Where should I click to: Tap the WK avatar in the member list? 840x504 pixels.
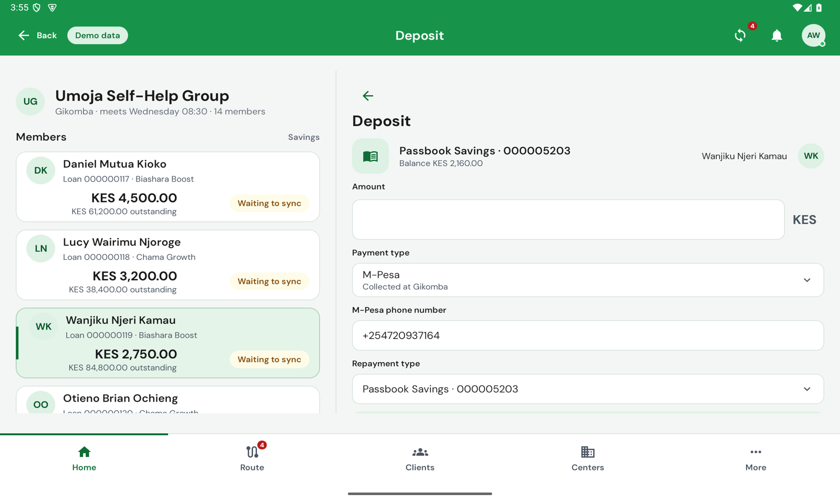(43, 327)
